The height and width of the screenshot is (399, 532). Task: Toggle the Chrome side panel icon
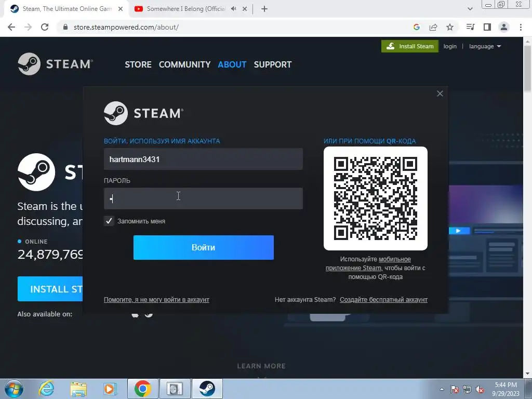tap(487, 27)
